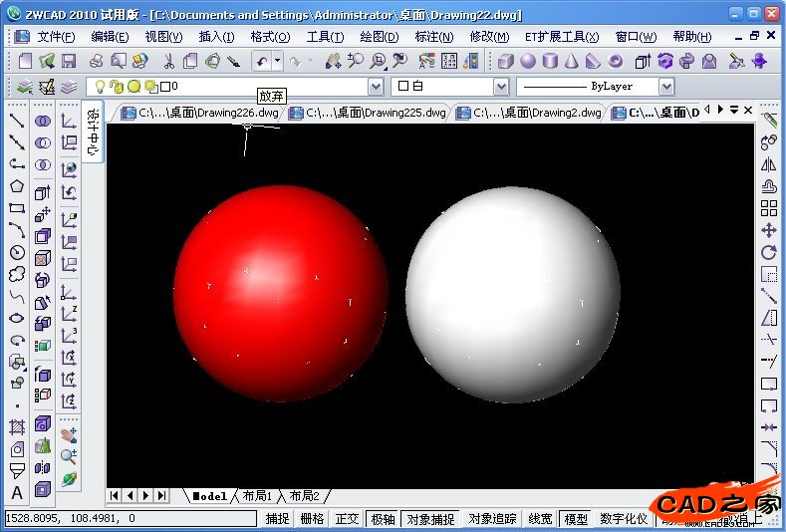
Task: Select the Model tab
Action: 210,496
